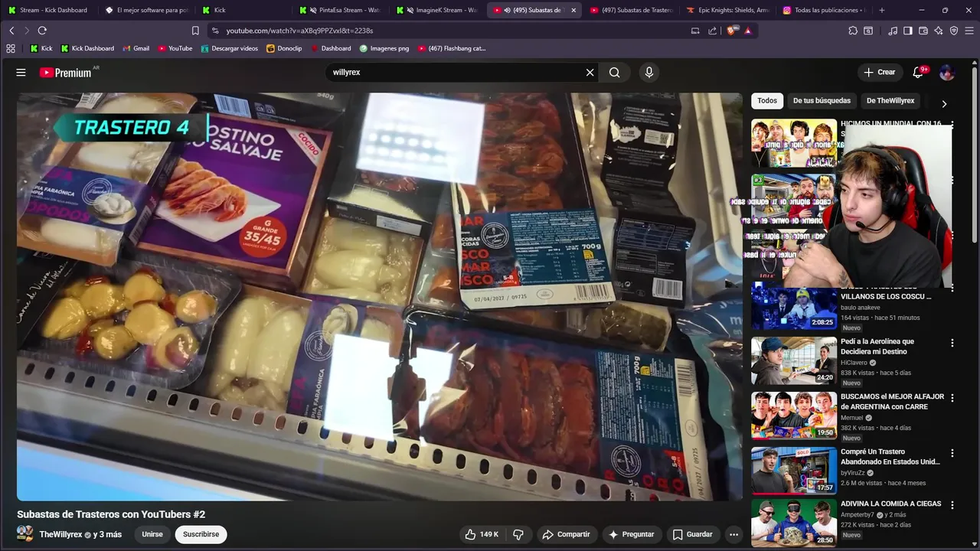Open Pedí a la Aerolinea video thumbnail
The width and height of the screenshot is (980, 551).
point(794,360)
